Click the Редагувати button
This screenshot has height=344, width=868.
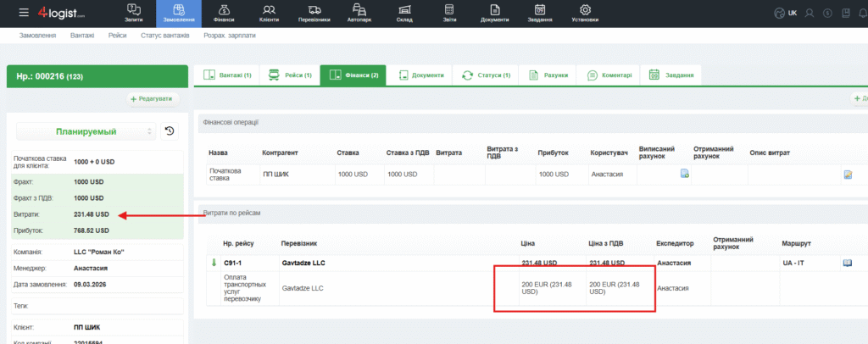tap(153, 99)
